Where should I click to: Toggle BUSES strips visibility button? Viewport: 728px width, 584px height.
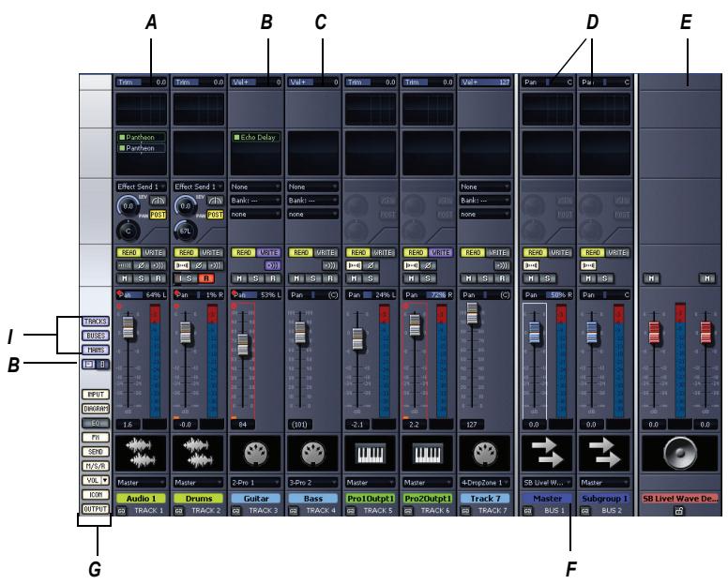[96, 336]
